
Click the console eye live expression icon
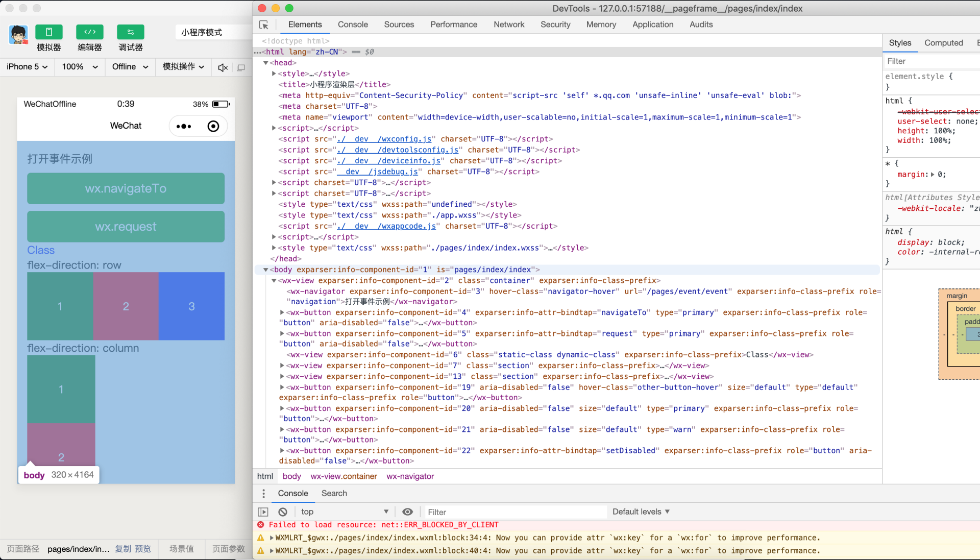click(x=407, y=512)
